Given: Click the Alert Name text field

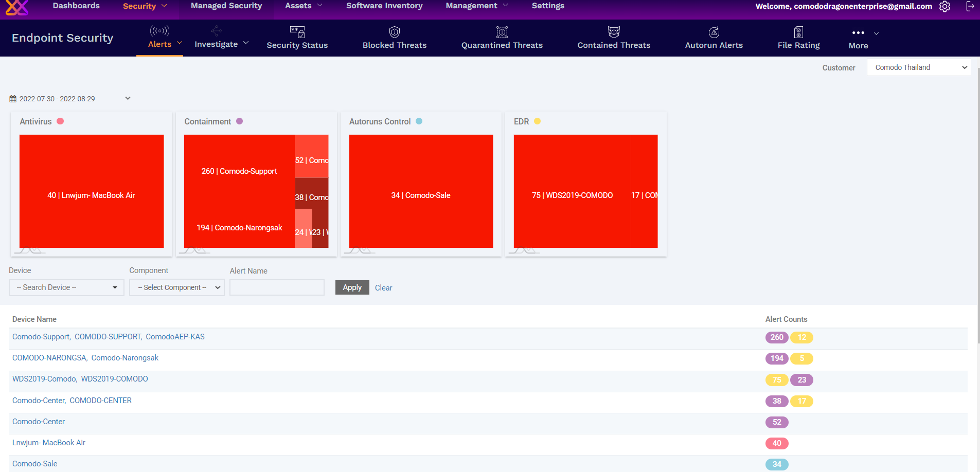Looking at the screenshot, I should pos(277,287).
